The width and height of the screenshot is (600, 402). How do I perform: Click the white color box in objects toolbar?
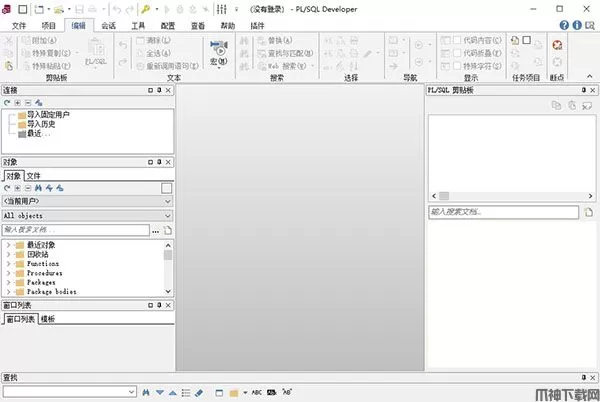pos(167,187)
